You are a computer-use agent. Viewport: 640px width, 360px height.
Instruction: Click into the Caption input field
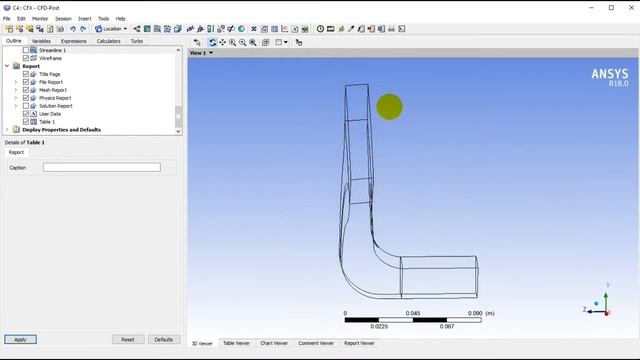102,167
